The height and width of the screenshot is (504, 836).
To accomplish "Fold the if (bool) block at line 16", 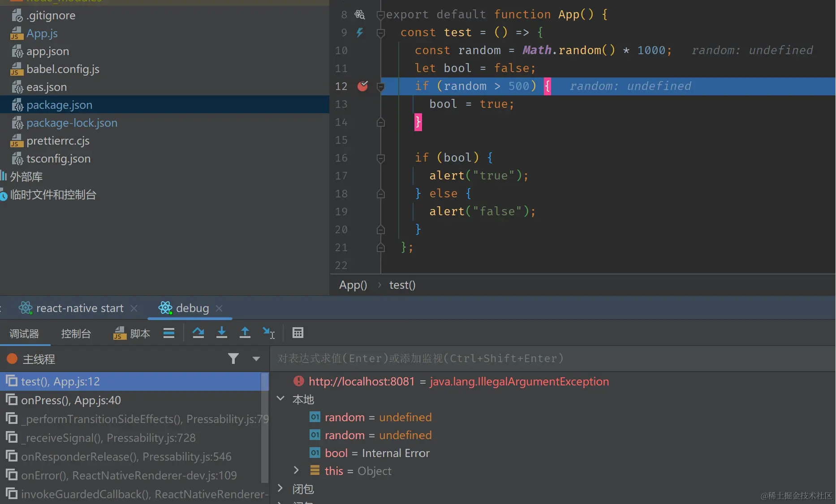I will pyautogui.click(x=380, y=158).
